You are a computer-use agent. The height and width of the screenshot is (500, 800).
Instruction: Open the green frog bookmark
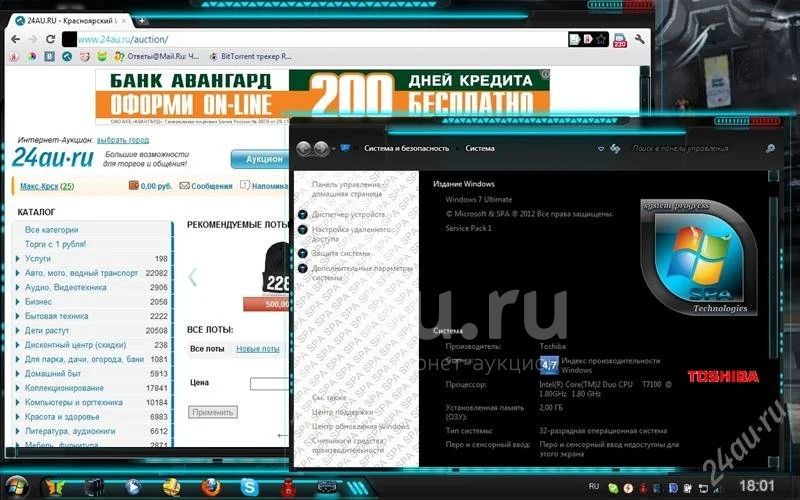[x=102, y=57]
